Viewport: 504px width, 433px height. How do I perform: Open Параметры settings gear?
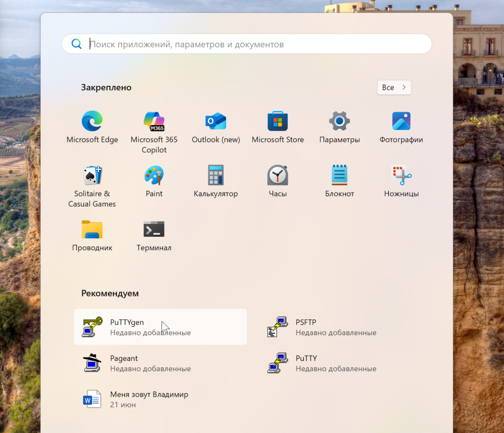339,127
